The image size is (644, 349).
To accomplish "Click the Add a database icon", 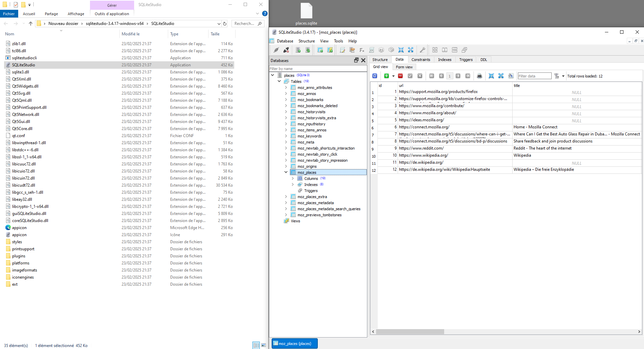I will tap(298, 50).
